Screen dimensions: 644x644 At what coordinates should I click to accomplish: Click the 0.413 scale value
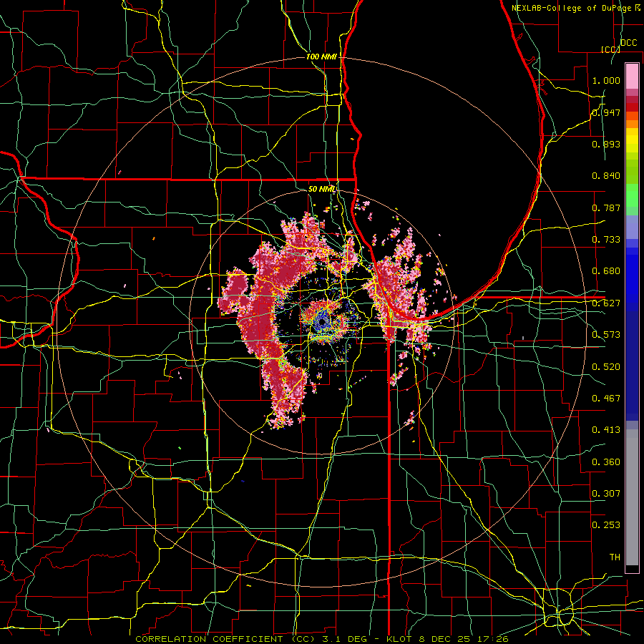(606, 430)
